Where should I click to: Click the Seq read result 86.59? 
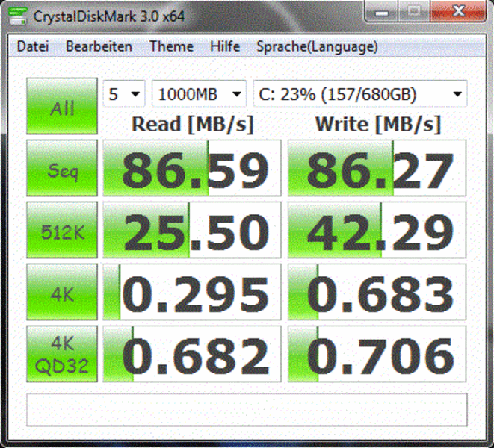192,168
